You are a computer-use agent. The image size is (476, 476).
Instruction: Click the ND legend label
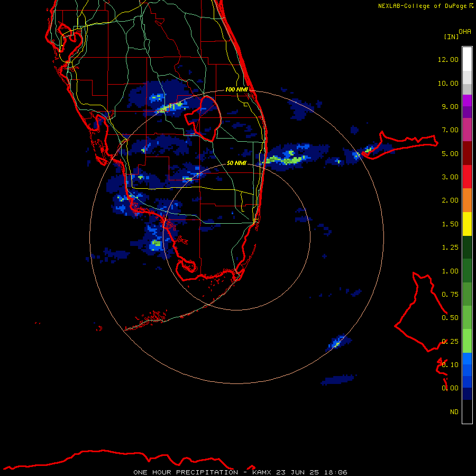coord(454,412)
